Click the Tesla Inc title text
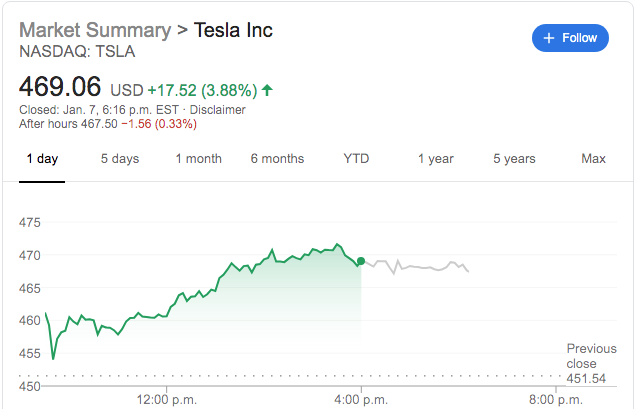Image resolution: width=637 pixels, height=409 pixels. [x=233, y=29]
